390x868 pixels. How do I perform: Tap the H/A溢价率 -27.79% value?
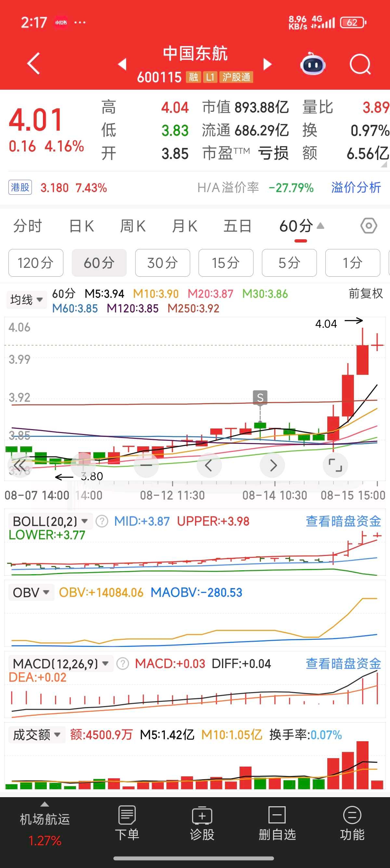(255, 187)
